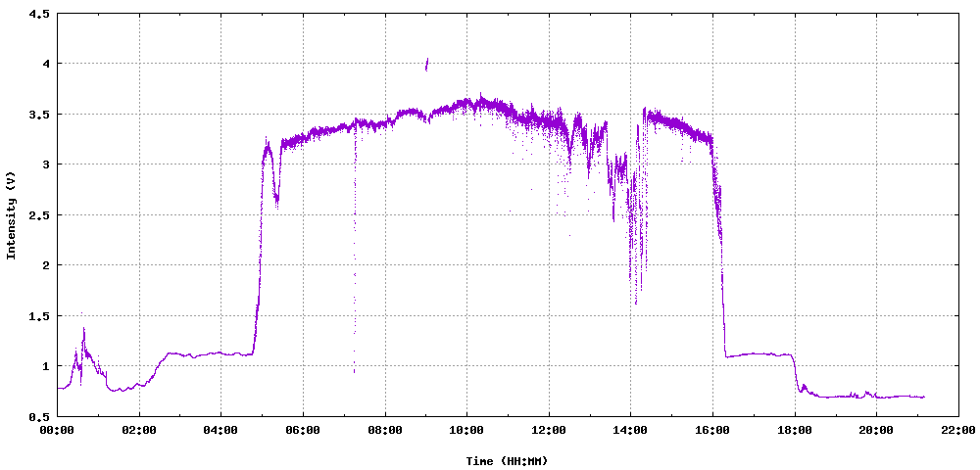Click the x-axis tick label 10:00
Screen dimensions: 980x470
click(466, 430)
